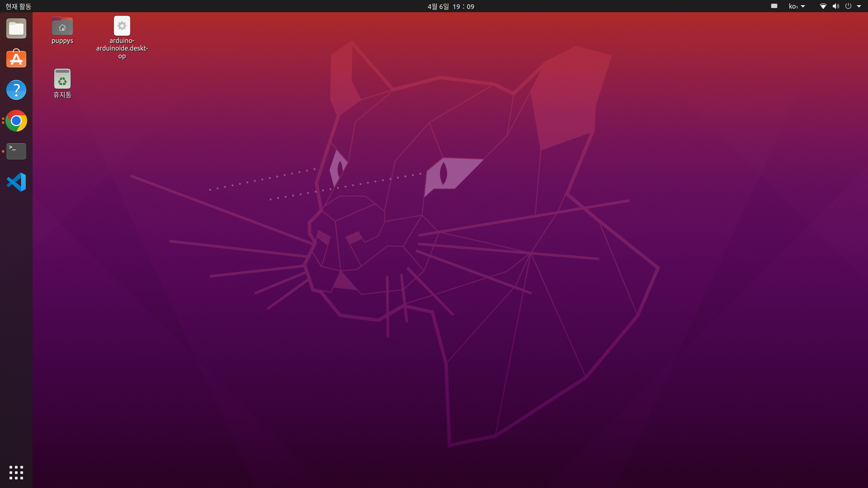Select the 휴지통 trash icon on desktop
Image resolution: width=868 pixels, height=488 pixels.
(x=62, y=79)
